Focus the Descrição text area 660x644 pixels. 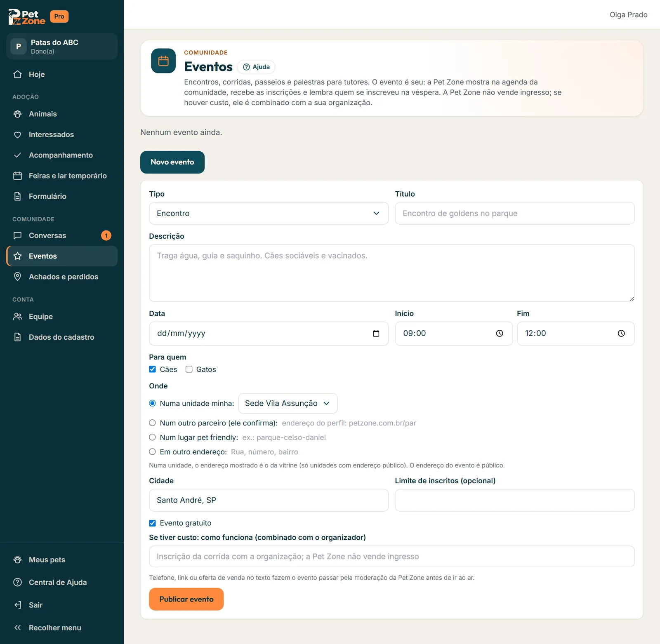391,273
